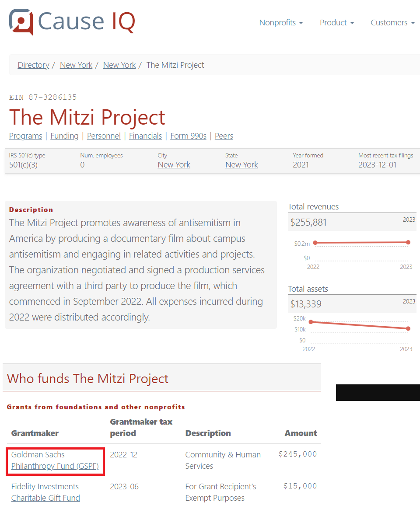Open the Personnel section link
The width and height of the screenshot is (420, 516).
click(104, 136)
